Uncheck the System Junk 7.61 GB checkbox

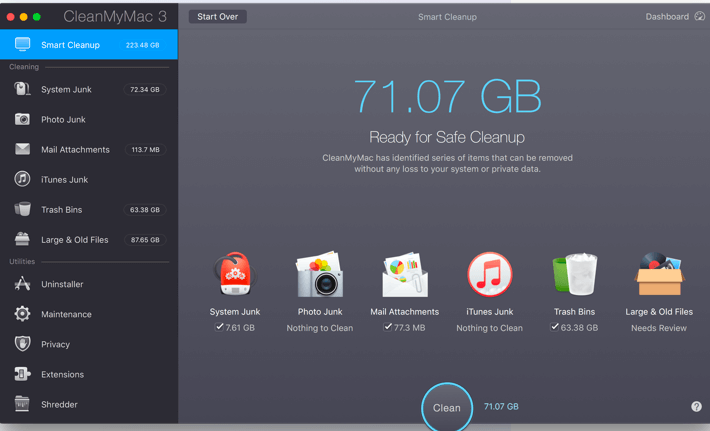pyautogui.click(x=219, y=326)
